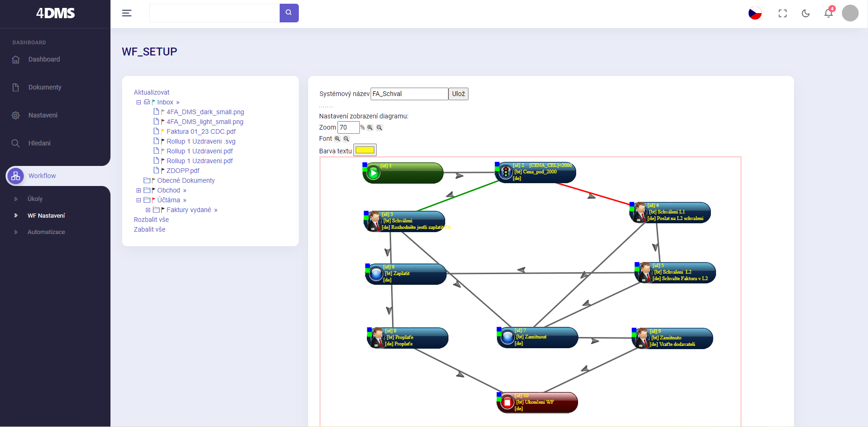
Task: Expand the Obchod folder
Action: [138, 191]
